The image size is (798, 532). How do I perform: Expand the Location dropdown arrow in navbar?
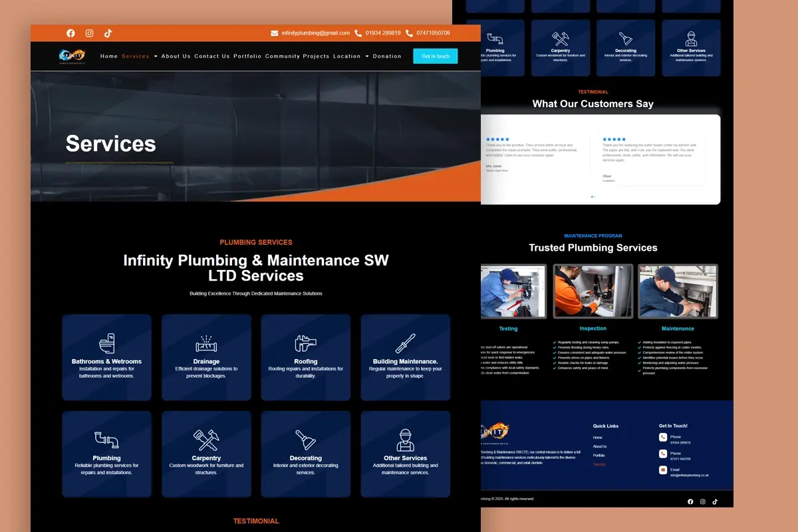point(367,57)
